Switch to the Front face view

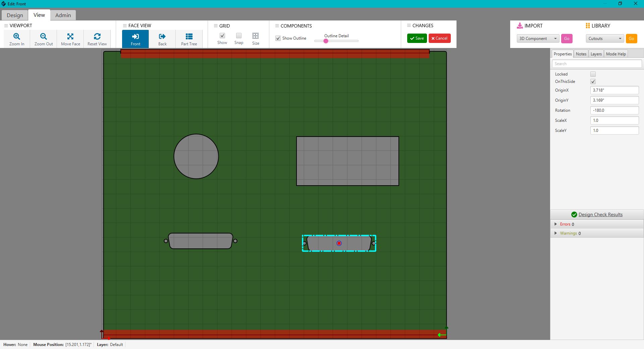pyautogui.click(x=136, y=39)
